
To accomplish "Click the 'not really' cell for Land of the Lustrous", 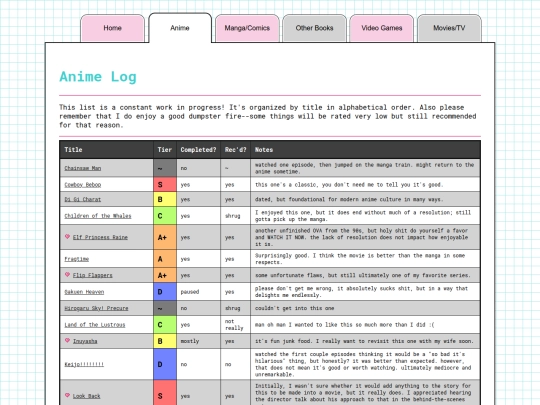I will click(236, 325).
